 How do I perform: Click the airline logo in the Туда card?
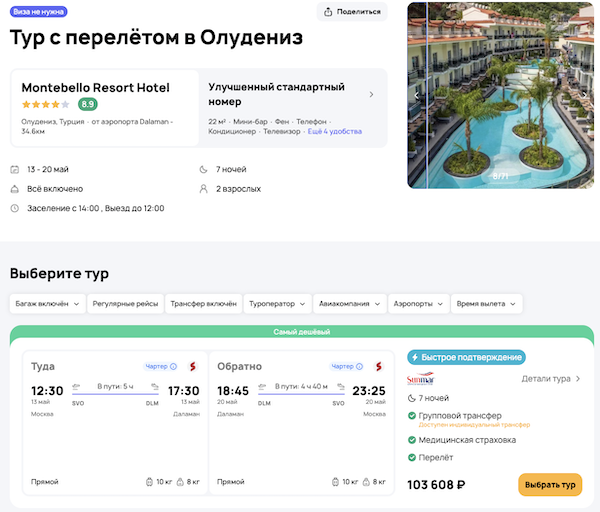192,366
